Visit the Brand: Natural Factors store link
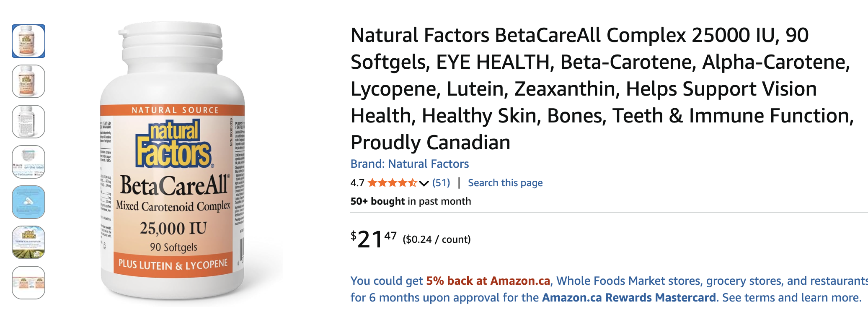Screen dimensions: 868x312 (409, 164)
